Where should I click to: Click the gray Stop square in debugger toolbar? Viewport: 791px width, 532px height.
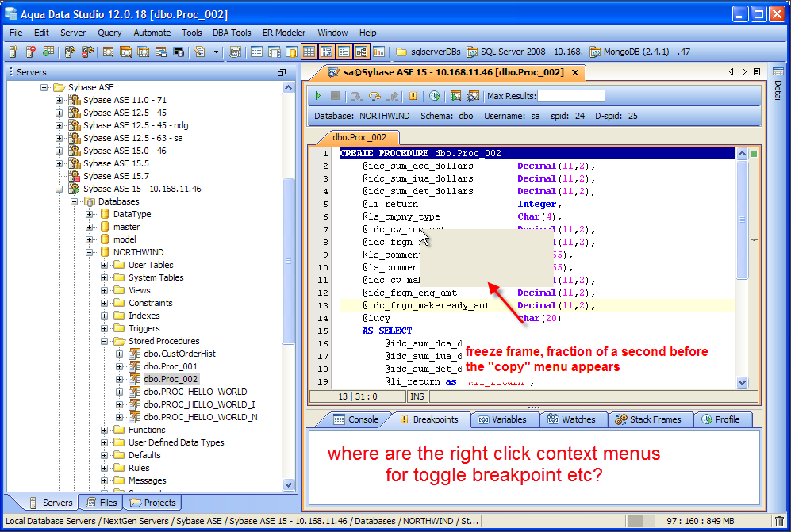(x=335, y=95)
